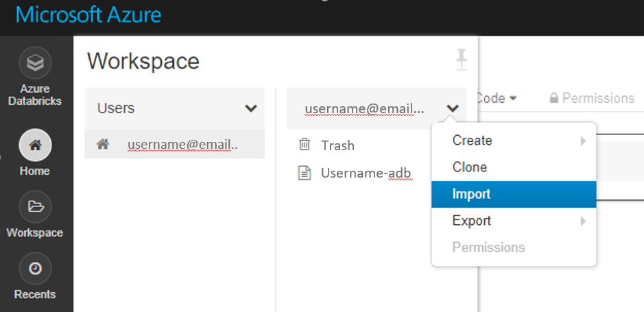
Task: Click the Permissions lock button in toolbar
Action: 592,98
